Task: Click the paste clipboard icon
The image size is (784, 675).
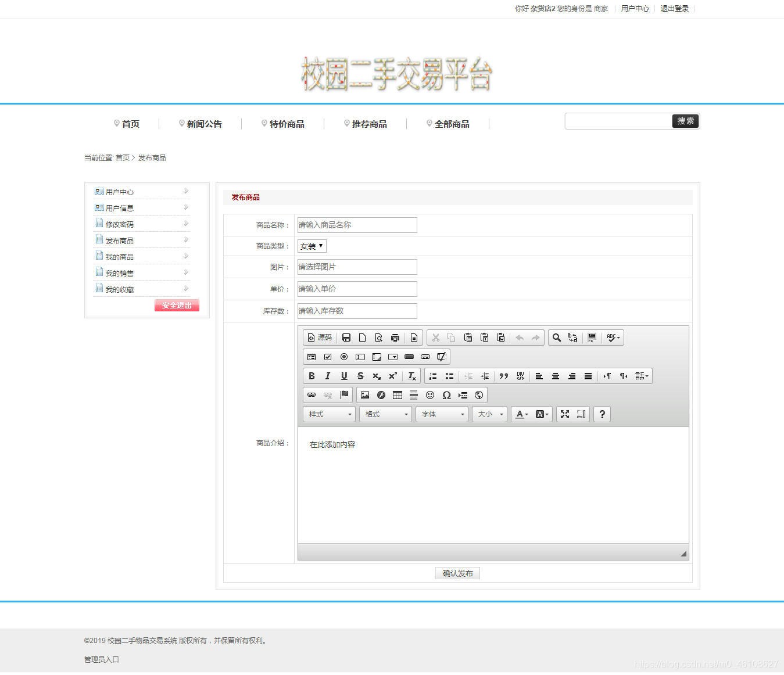Action: [468, 337]
